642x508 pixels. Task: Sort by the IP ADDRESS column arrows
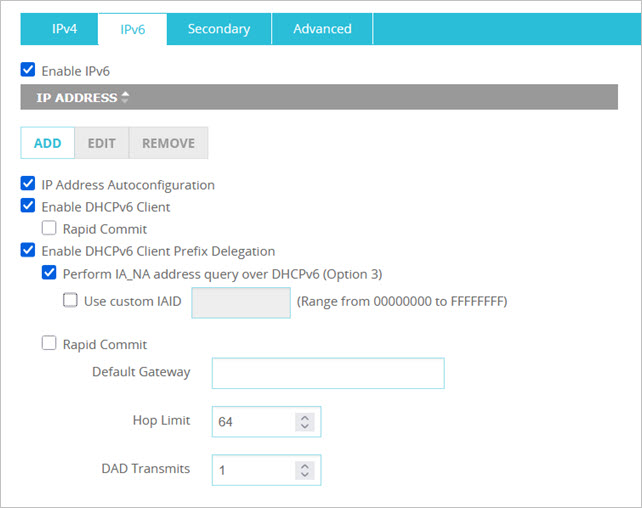tap(125, 98)
